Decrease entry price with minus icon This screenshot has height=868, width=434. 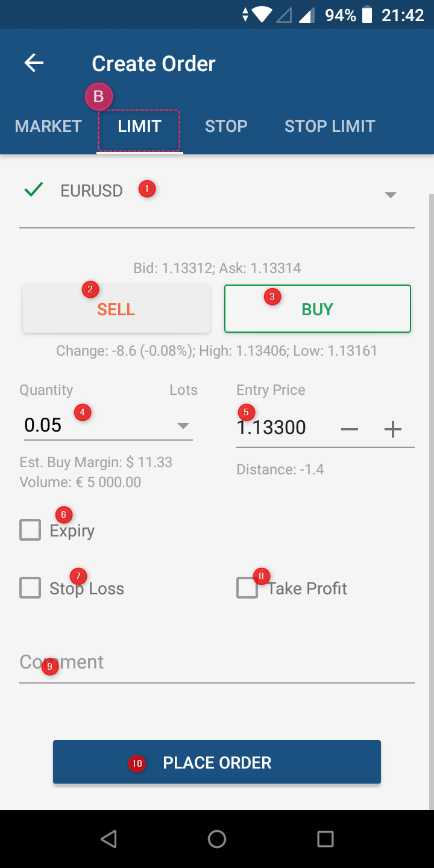point(350,429)
